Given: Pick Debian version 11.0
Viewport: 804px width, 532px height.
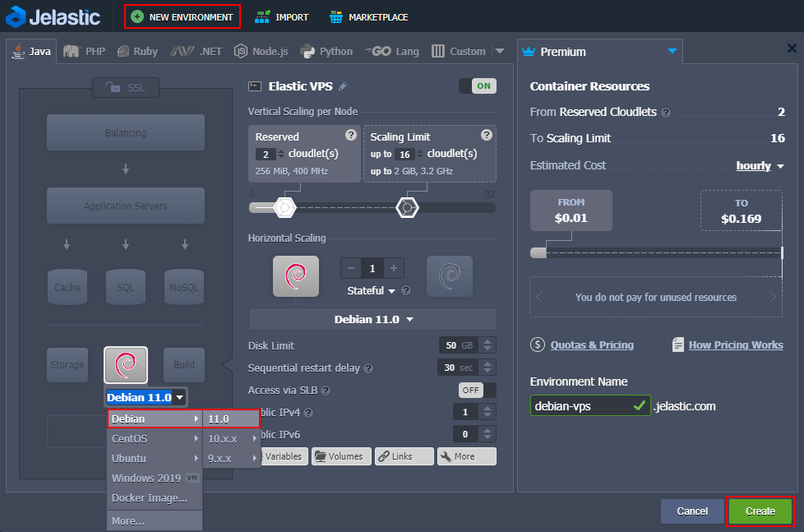Looking at the screenshot, I should click(231, 419).
